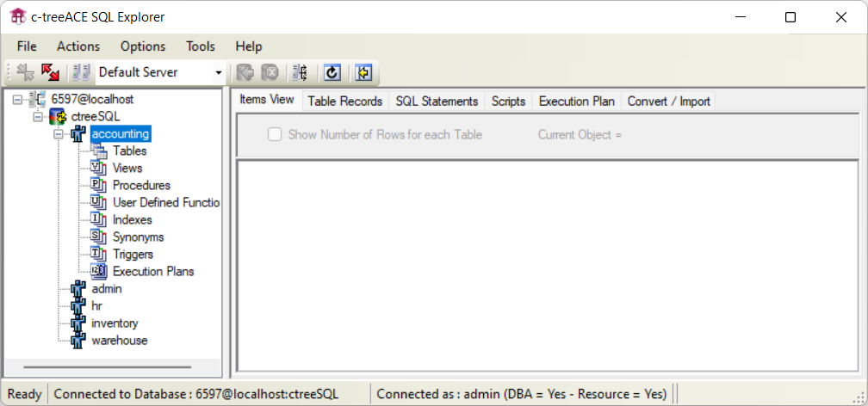The width and height of the screenshot is (868, 406).
Task: Click the 6597@localhost server icon
Action: [37, 100]
